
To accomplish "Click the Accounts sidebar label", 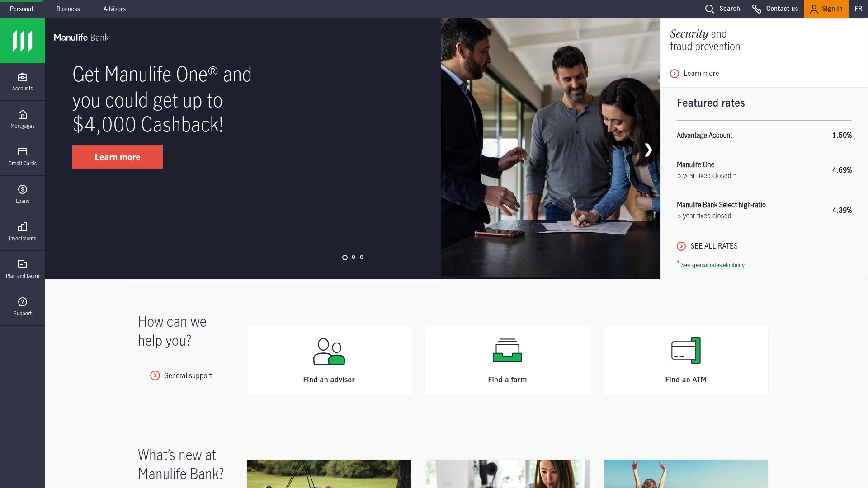I will click(x=23, y=89).
